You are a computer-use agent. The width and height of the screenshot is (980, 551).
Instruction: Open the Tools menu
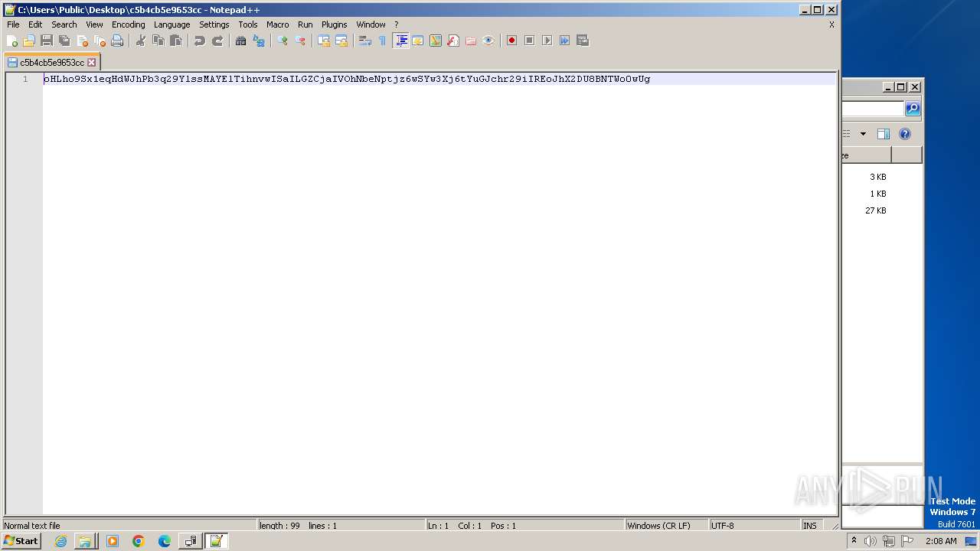pyautogui.click(x=248, y=24)
